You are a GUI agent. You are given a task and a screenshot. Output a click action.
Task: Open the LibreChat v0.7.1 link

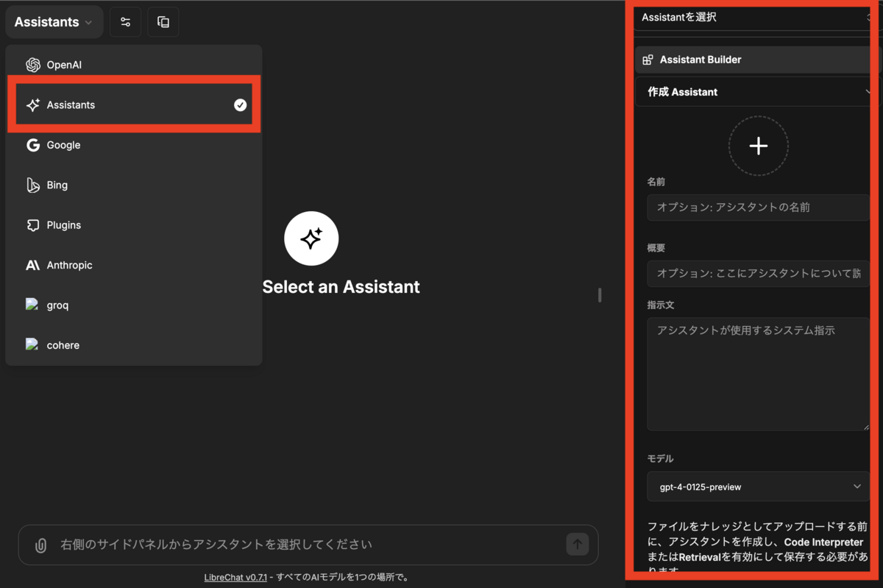pos(235,577)
